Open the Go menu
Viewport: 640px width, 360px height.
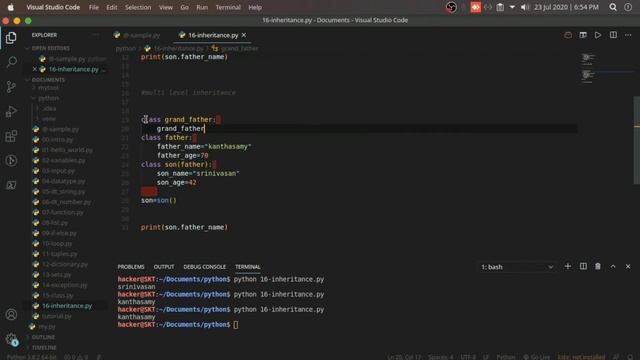coord(184,7)
